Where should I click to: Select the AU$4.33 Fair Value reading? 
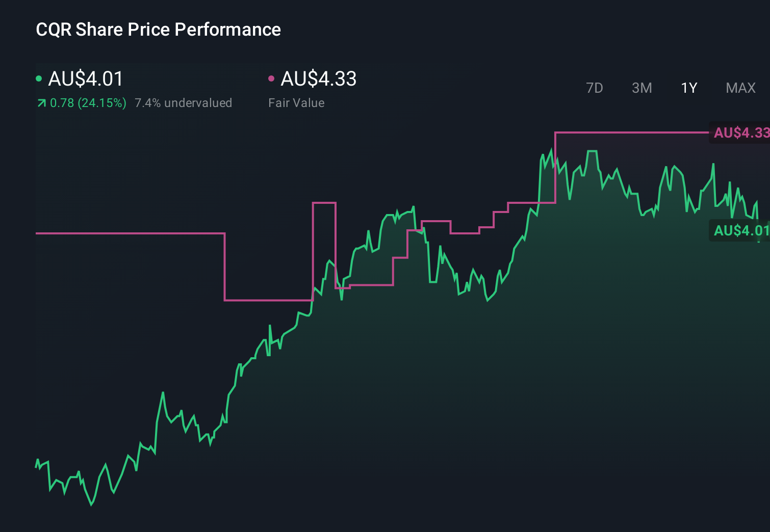(319, 79)
